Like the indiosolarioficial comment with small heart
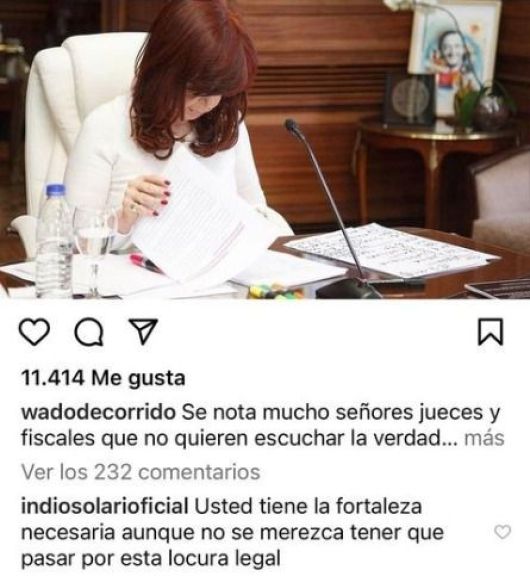The height and width of the screenshot is (576, 530). [x=502, y=532]
